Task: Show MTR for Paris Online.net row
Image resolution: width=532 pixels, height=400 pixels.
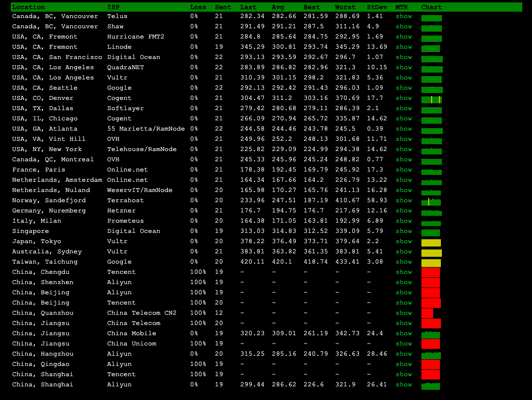Action: click(x=404, y=169)
